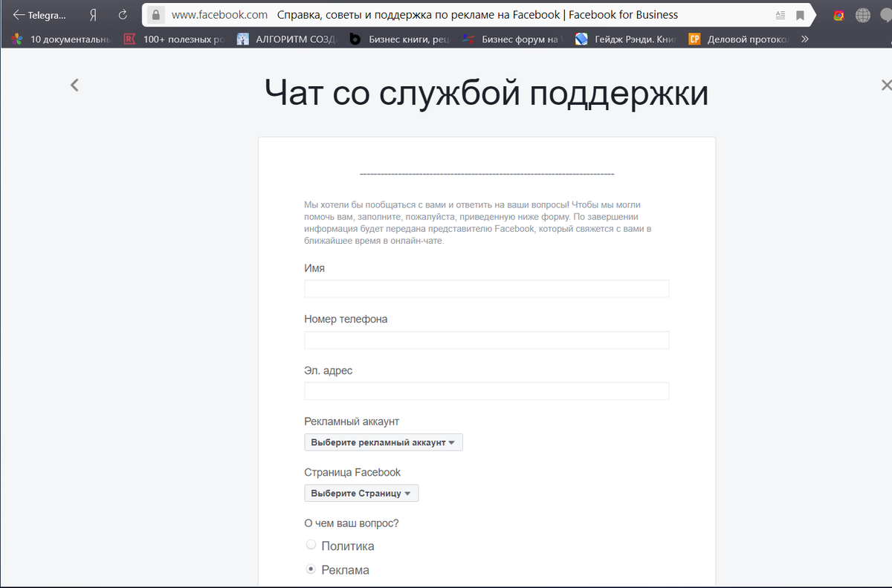The height and width of the screenshot is (588, 892).
Task: Click the 'Страница Facebook' label
Action: point(352,472)
